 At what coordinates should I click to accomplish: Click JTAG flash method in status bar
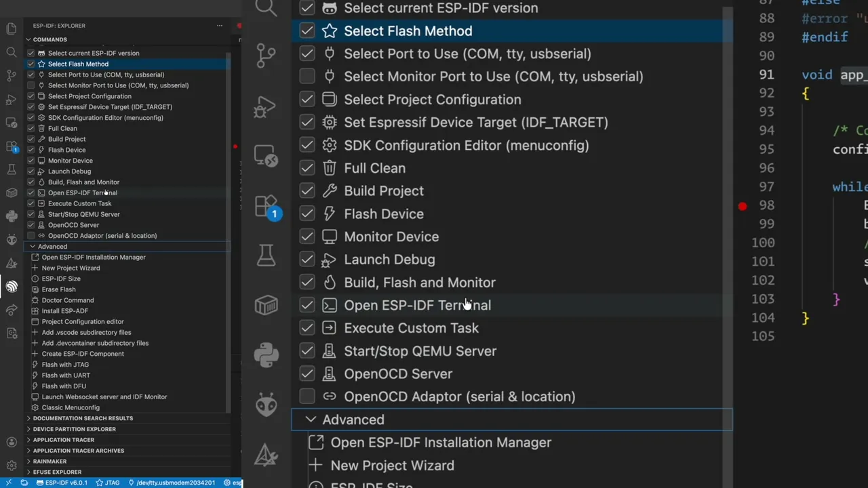(108, 483)
